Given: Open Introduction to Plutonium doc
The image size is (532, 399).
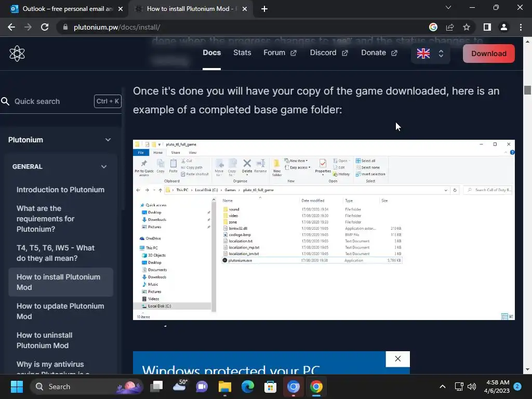Looking at the screenshot, I should click(60, 190).
